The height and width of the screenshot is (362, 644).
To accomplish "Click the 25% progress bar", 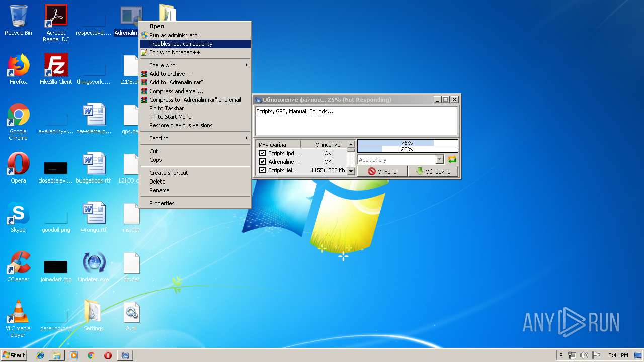I will (x=408, y=149).
